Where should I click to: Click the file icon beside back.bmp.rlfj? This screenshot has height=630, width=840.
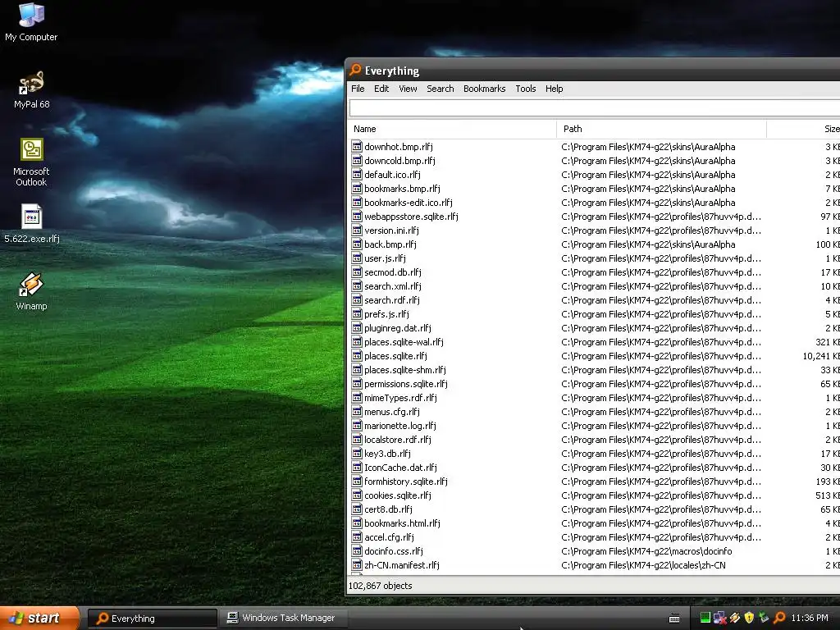tap(357, 244)
